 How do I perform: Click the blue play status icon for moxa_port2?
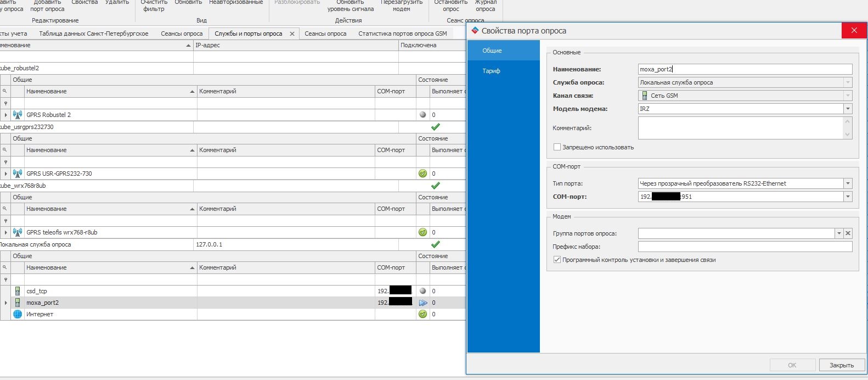[422, 303]
